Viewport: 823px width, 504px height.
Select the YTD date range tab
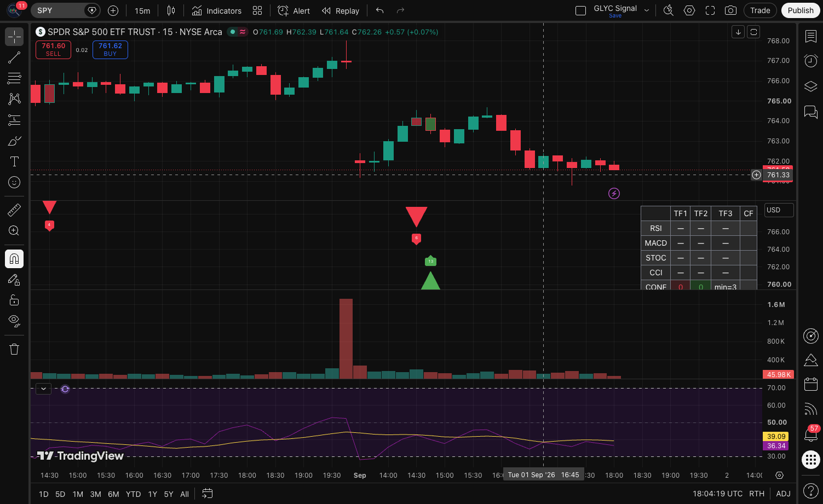(x=133, y=494)
